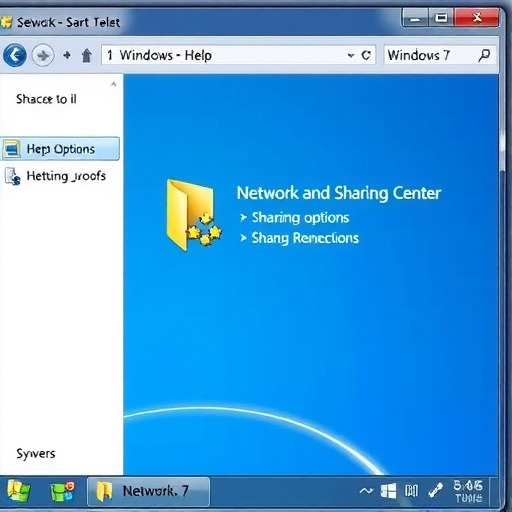
Task: Open the Network and Sharing Center link
Action: click(x=339, y=193)
